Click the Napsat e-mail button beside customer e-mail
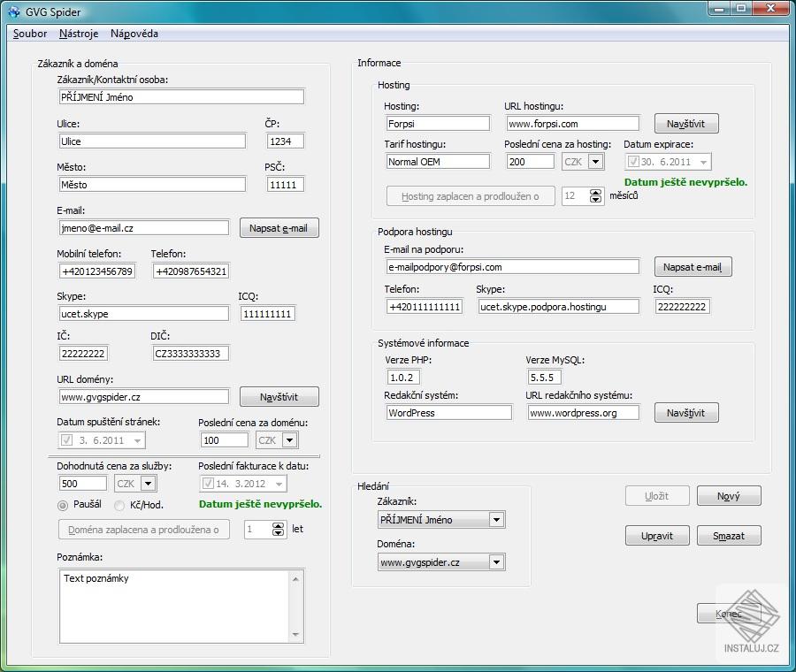 tap(279, 228)
